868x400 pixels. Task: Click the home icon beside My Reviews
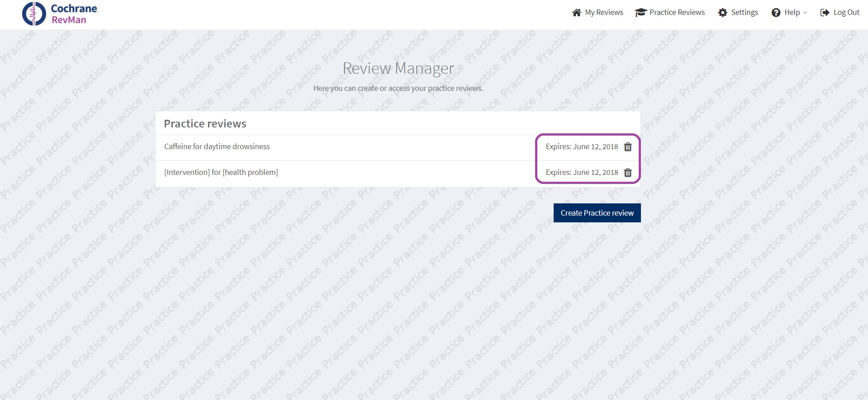(x=576, y=13)
